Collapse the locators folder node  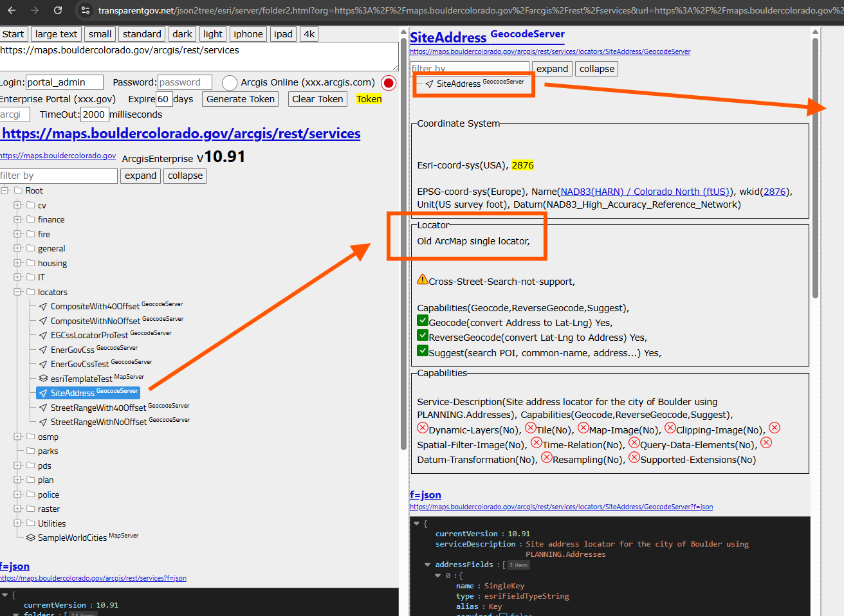pos(17,292)
